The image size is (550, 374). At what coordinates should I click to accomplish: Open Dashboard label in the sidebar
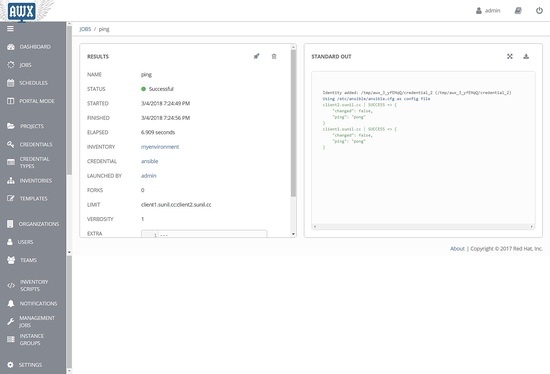(x=35, y=47)
